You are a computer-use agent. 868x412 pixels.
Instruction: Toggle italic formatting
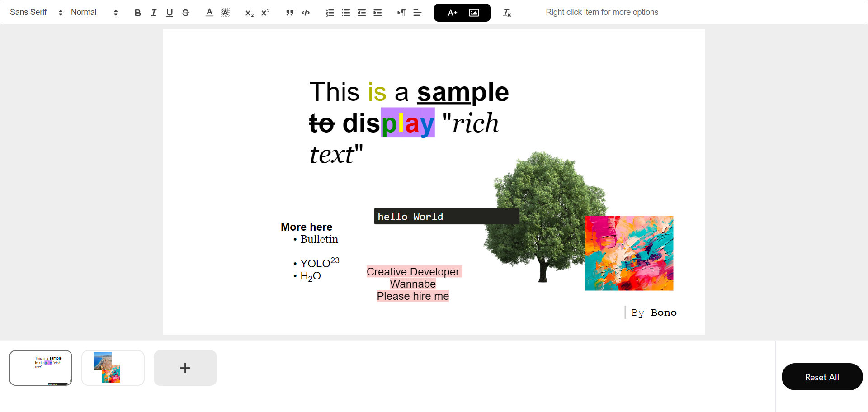pos(154,13)
